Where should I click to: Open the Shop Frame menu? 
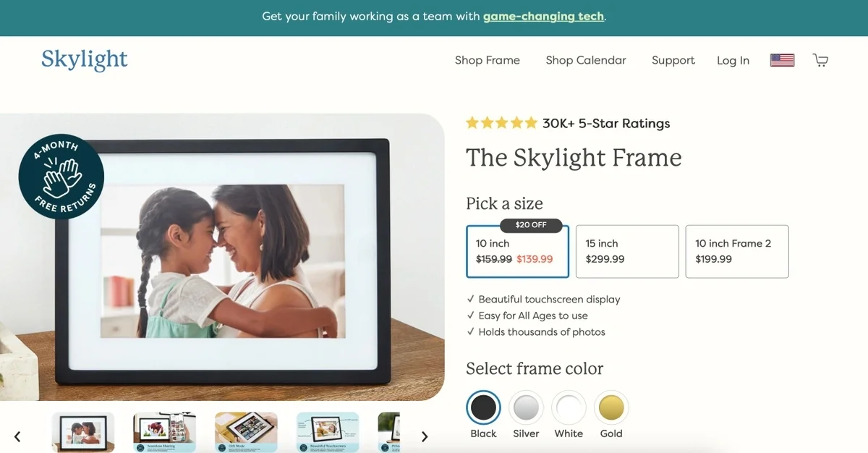[488, 60]
